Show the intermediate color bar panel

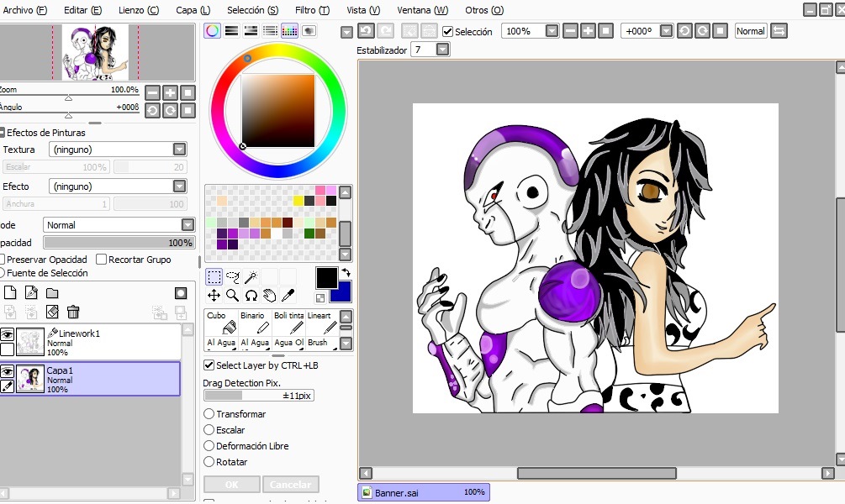[271, 31]
